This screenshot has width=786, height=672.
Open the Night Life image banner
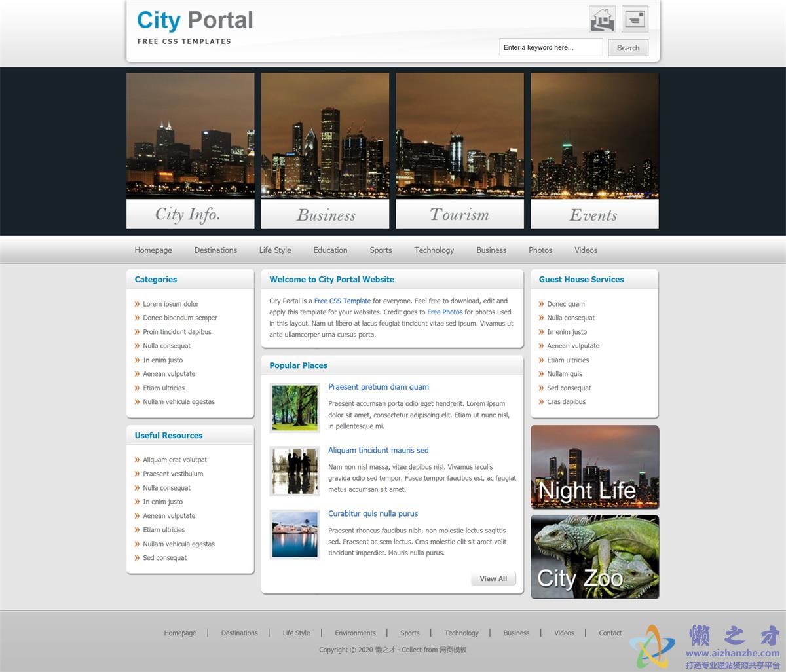[x=594, y=467]
